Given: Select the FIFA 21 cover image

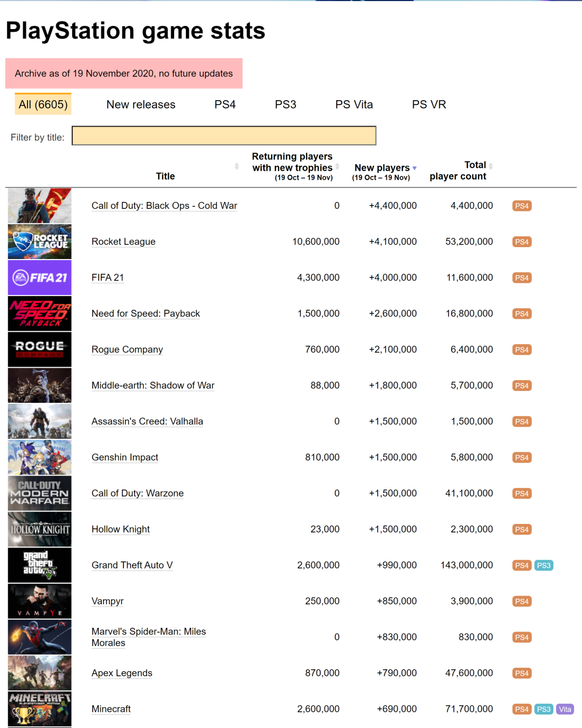Looking at the screenshot, I should coord(40,278).
